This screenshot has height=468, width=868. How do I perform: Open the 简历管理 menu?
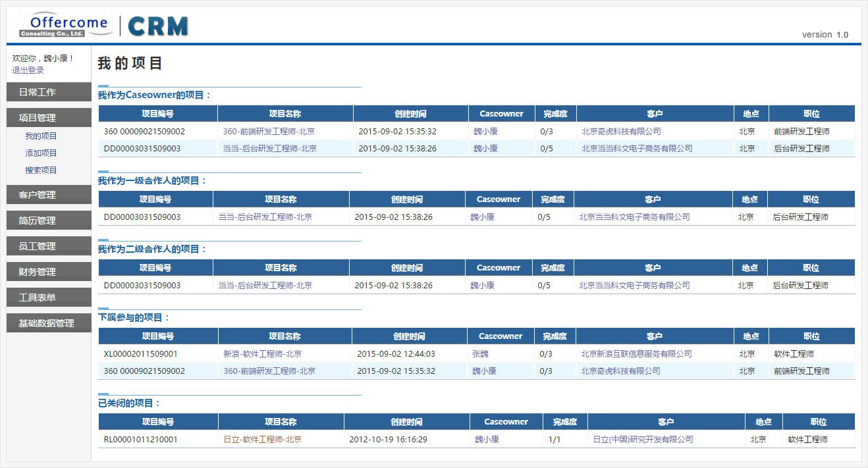(x=49, y=221)
